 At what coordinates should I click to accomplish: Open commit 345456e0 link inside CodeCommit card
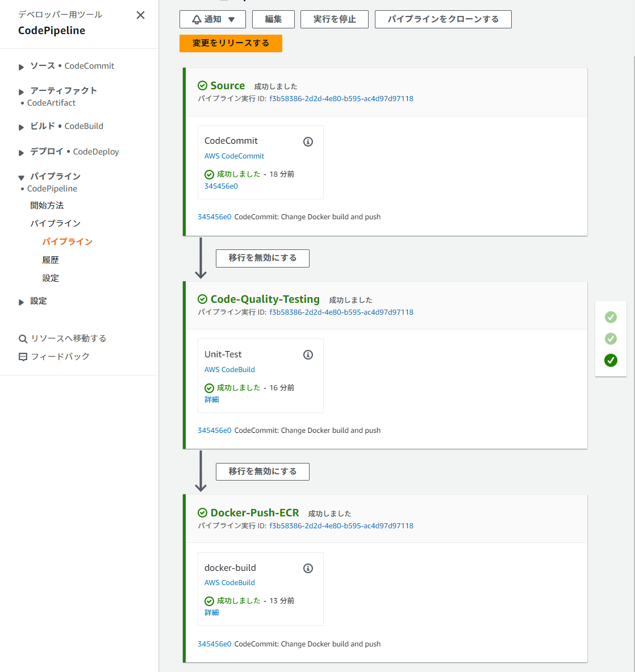(221, 186)
